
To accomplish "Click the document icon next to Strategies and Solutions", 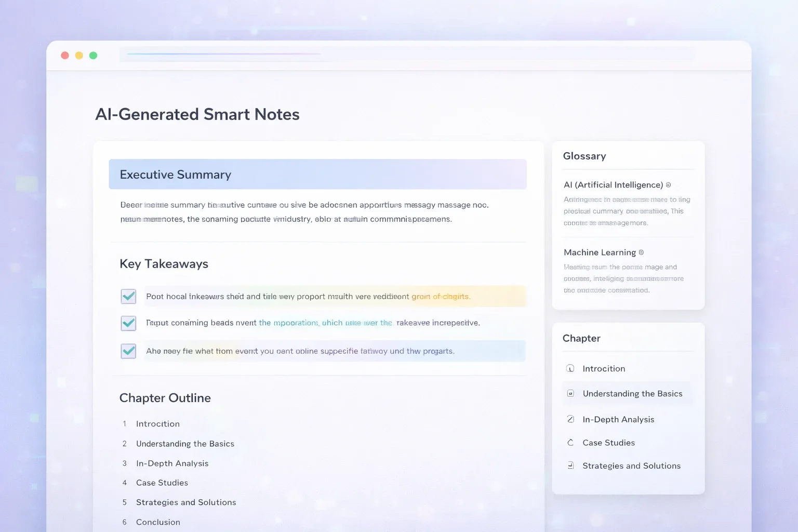I will tap(570, 465).
